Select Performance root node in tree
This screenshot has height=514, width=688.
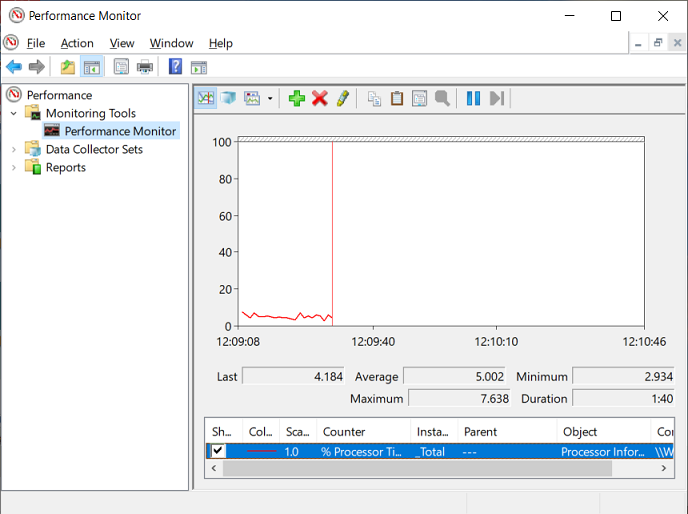point(59,95)
